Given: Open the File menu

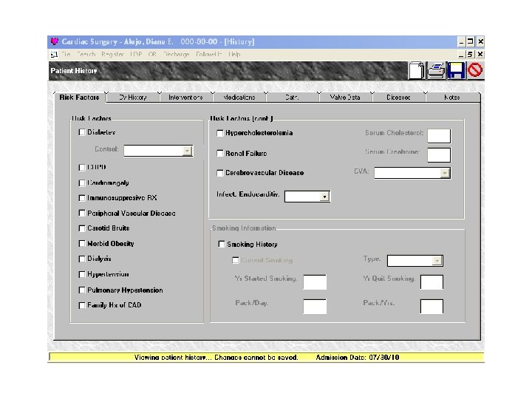Looking at the screenshot, I should click(66, 54).
